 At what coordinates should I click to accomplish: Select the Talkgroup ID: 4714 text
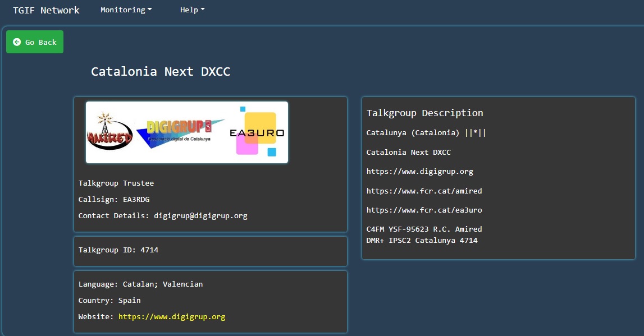(118, 250)
